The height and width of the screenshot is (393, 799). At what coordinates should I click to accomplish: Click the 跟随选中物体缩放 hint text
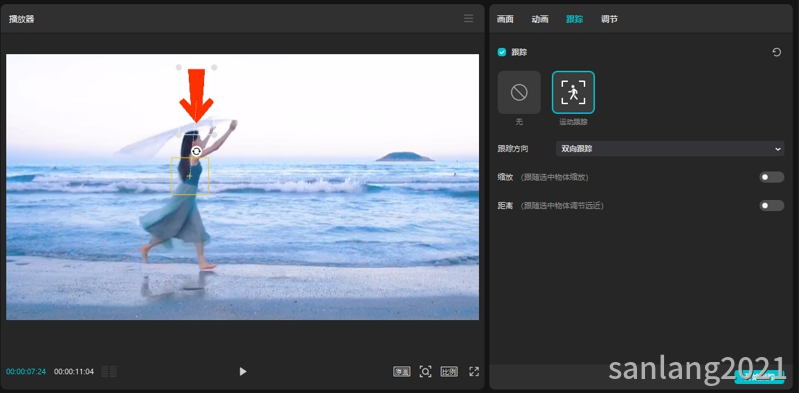click(555, 177)
